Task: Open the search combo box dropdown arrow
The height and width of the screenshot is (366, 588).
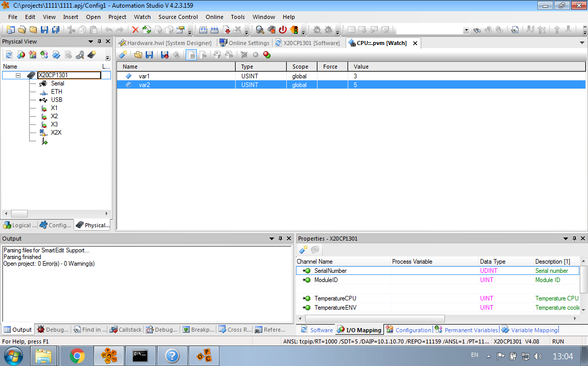Action: pyautogui.click(x=466, y=30)
